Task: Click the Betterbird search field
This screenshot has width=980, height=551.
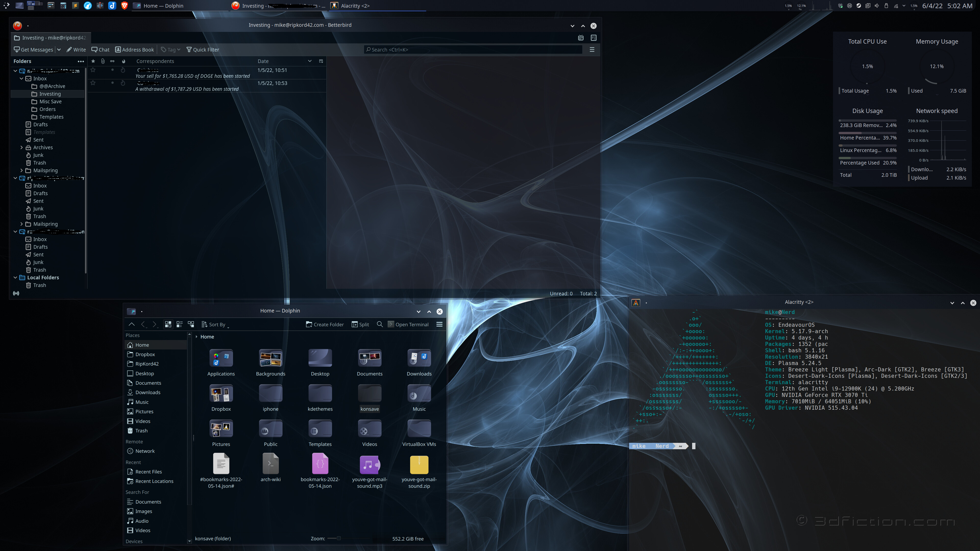Action: point(473,49)
